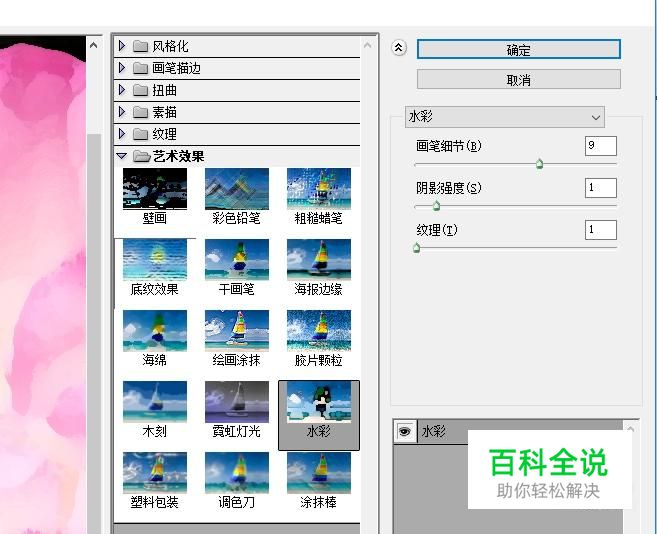Choose the 海报边缘 filter thumbnail

(319, 260)
